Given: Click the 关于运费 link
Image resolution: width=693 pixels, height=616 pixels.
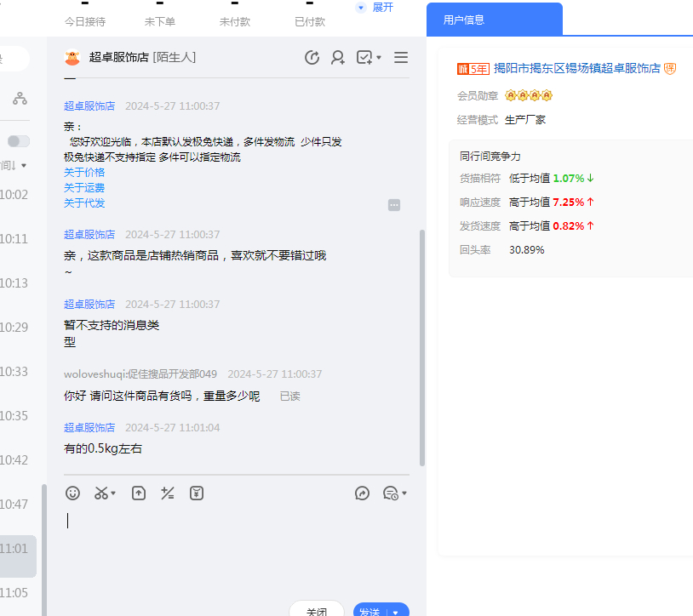Looking at the screenshot, I should click(84, 187).
